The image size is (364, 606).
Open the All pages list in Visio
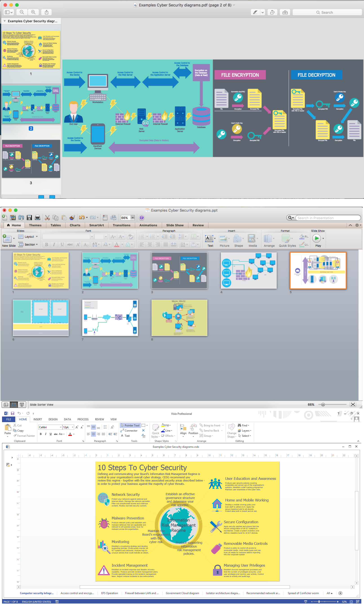point(329,593)
